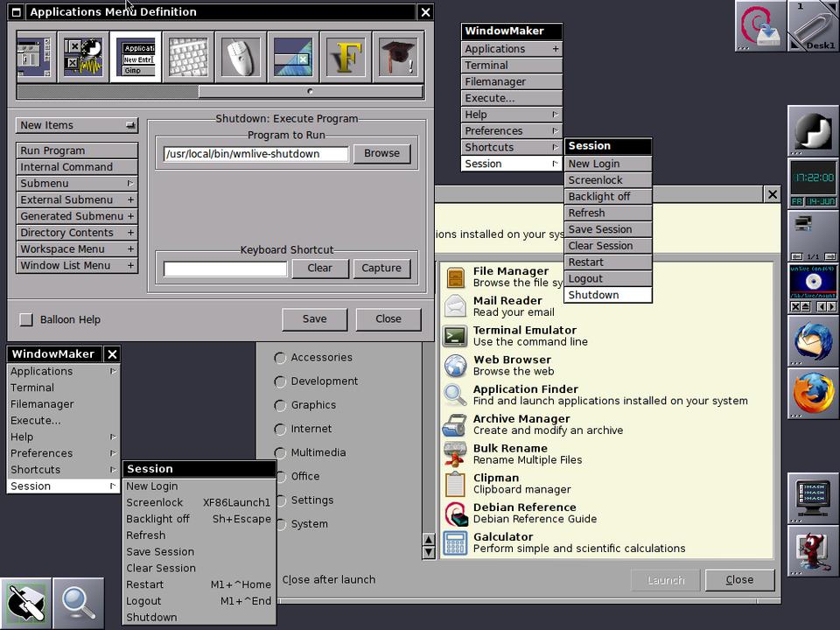Select the Graphics category radio button
This screenshot has height=630, width=840.
[x=280, y=405]
